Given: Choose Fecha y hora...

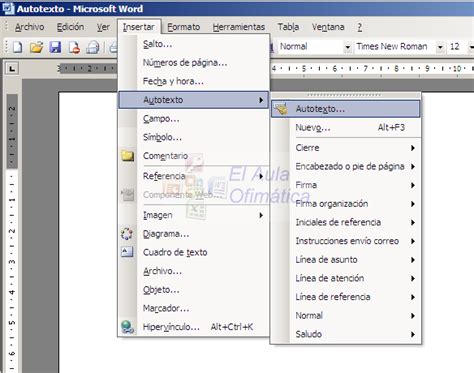Looking at the screenshot, I should (x=193, y=81).
